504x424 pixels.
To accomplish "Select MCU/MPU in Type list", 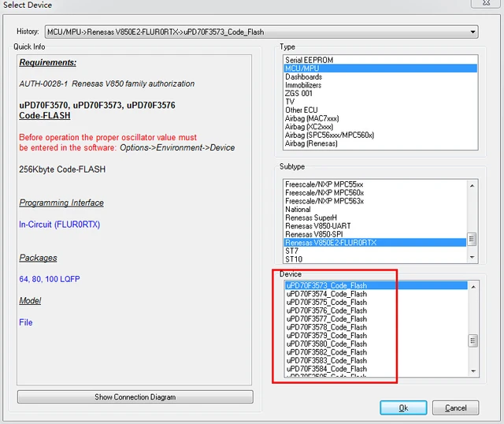I will pos(380,69).
